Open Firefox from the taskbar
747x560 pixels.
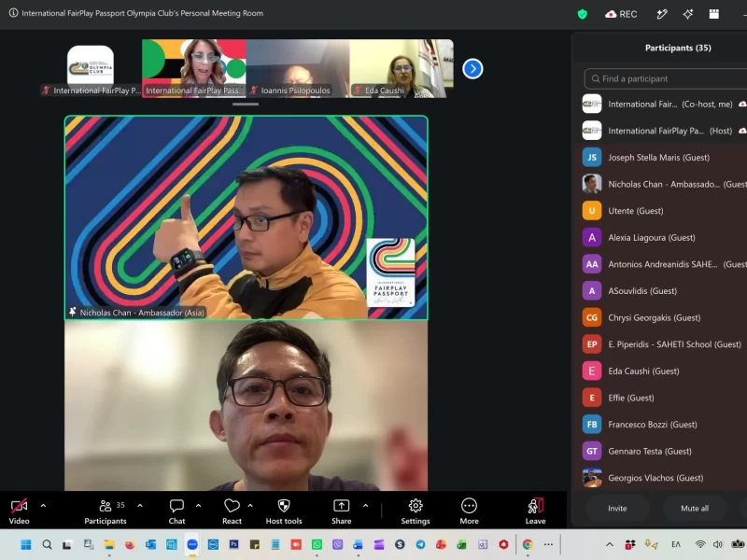tap(130, 544)
